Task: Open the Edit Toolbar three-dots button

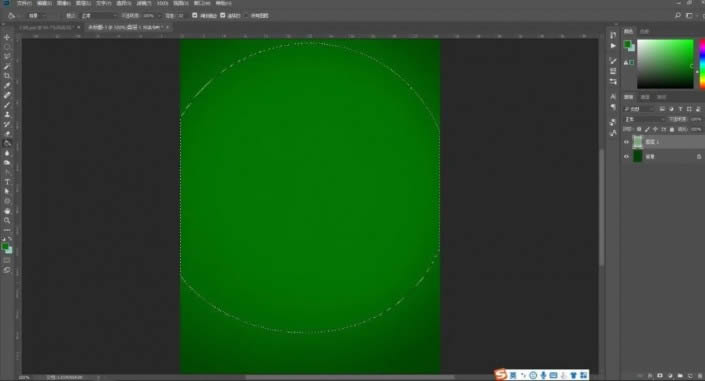Action: tap(7, 230)
